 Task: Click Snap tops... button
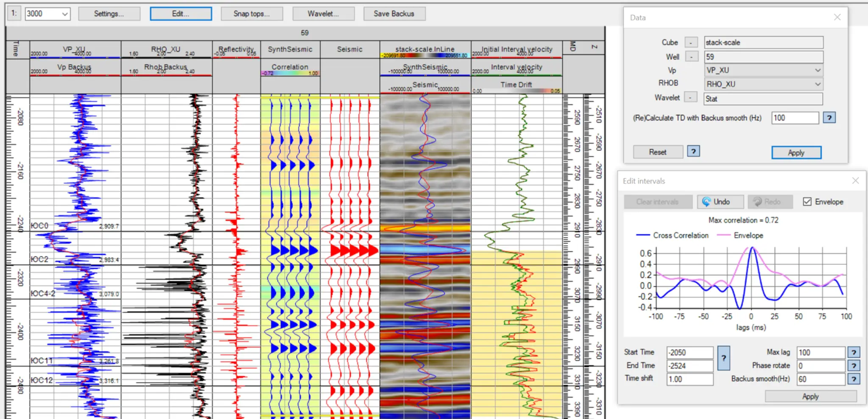coord(251,14)
